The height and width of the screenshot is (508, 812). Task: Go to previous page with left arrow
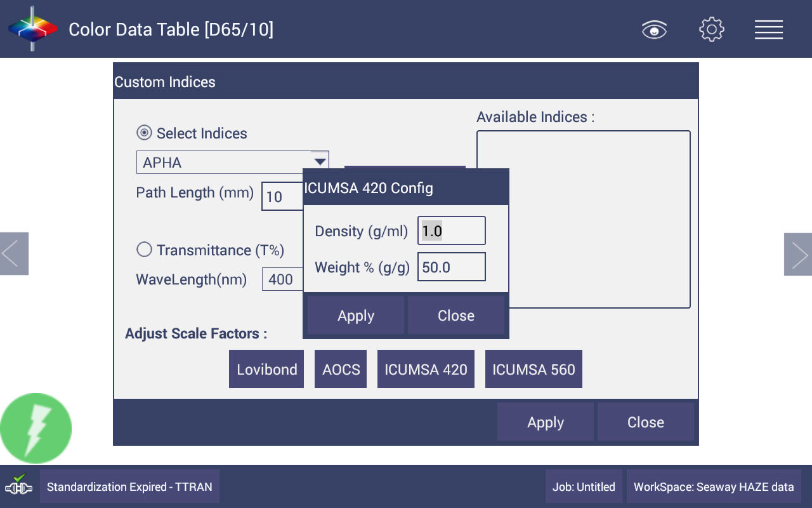[14, 254]
